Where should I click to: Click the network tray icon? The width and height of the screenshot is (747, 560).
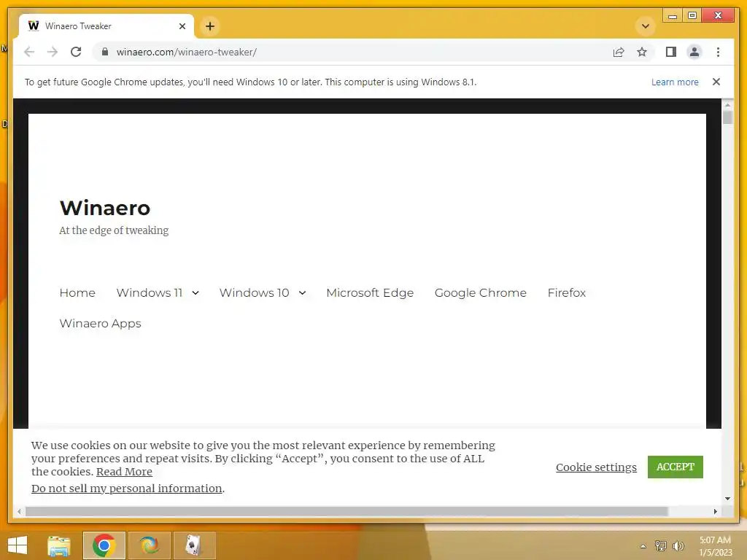(x=661, y=545)
